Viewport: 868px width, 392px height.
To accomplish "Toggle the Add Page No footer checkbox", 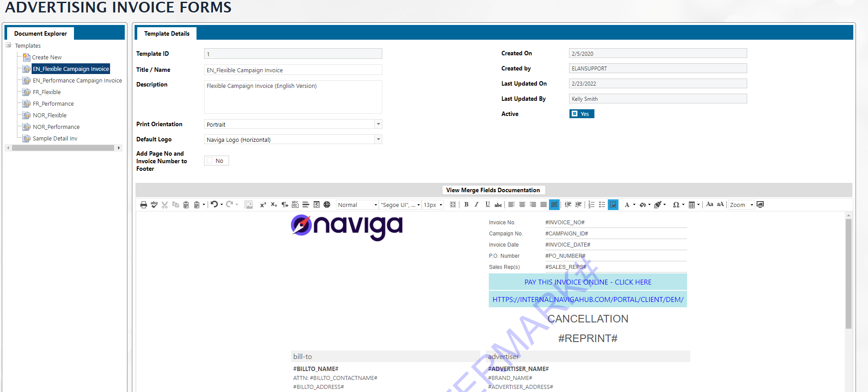I will tap(210, 161).
